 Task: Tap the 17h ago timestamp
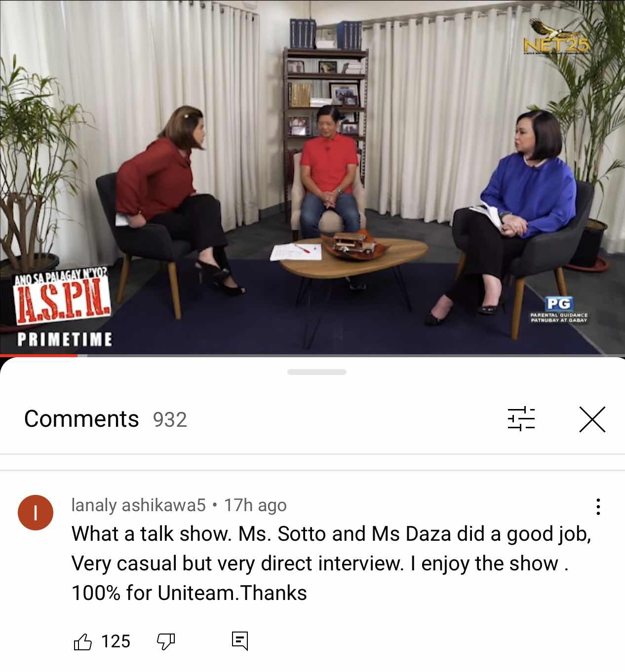click(x=255, y=505)
